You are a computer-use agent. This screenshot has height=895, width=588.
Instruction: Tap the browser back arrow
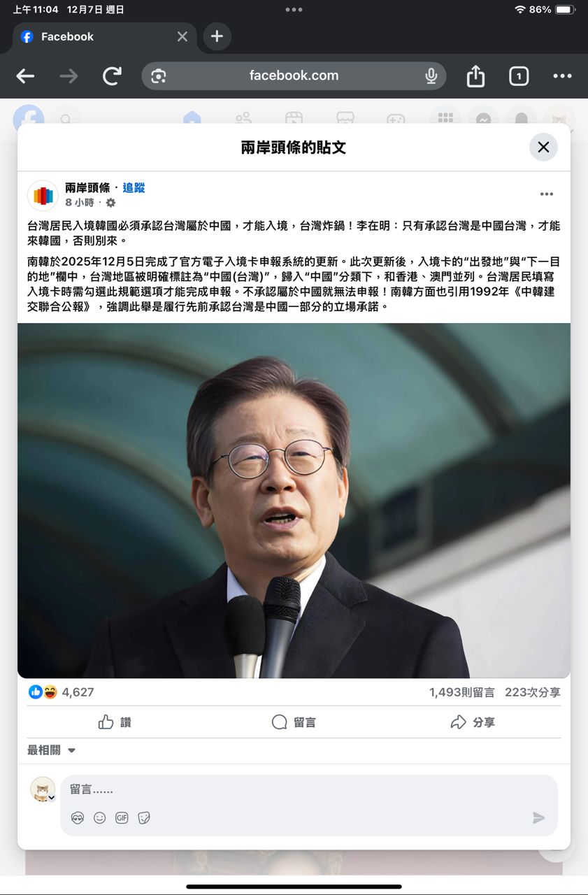point(25,76)
